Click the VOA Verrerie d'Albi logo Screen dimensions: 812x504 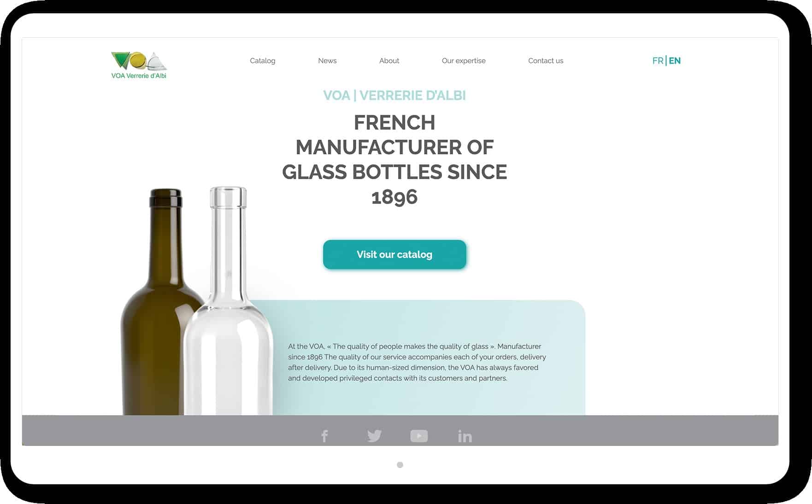click(139, 65)
